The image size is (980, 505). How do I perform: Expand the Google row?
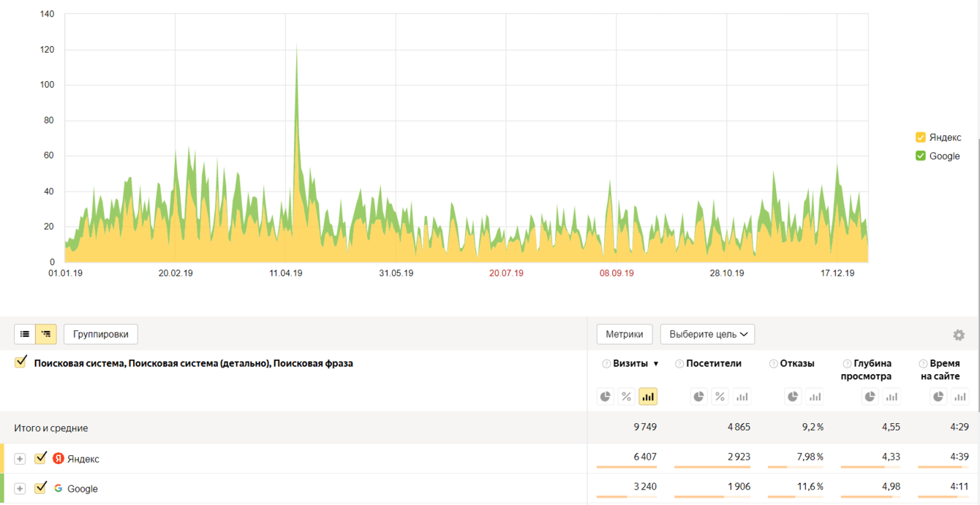(20, 489)
